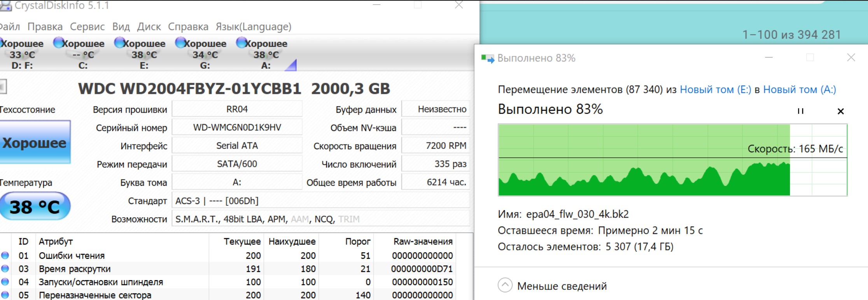This screenshot has height=300, width=868.
Task: Open the Язык(Language) menu
Action: click(x=253, y=26)
